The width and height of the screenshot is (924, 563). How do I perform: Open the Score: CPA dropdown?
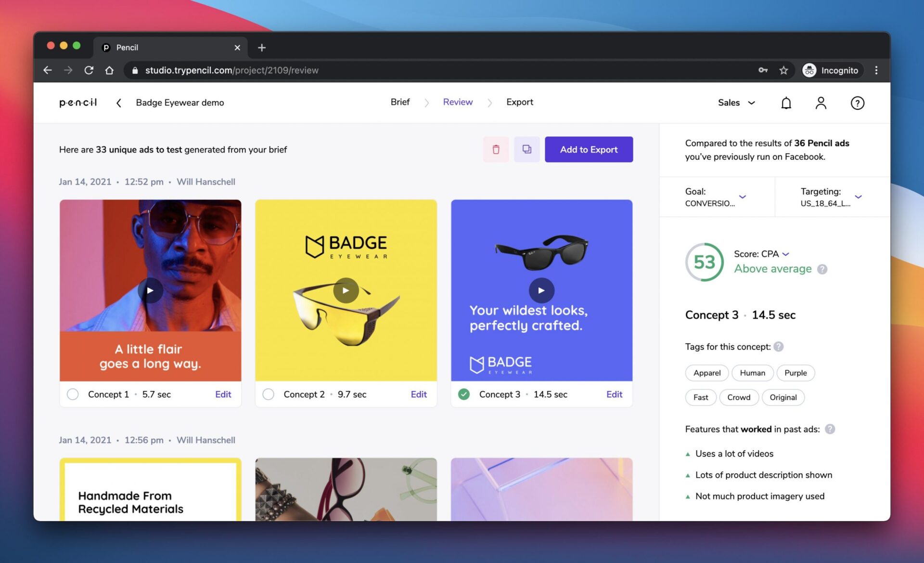click(786, 254)
